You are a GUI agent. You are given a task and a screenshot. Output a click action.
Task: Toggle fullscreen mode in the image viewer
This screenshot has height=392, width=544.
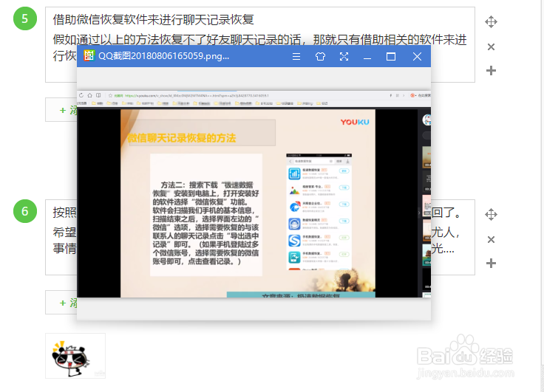[344, 57]
